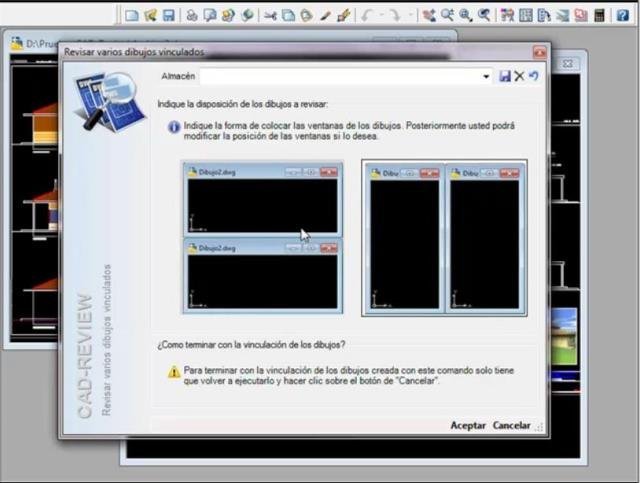Select the stacked horizontal windows layout thumbnail
640x483 pixels.
pyautogui.click(x=262, y=238)
